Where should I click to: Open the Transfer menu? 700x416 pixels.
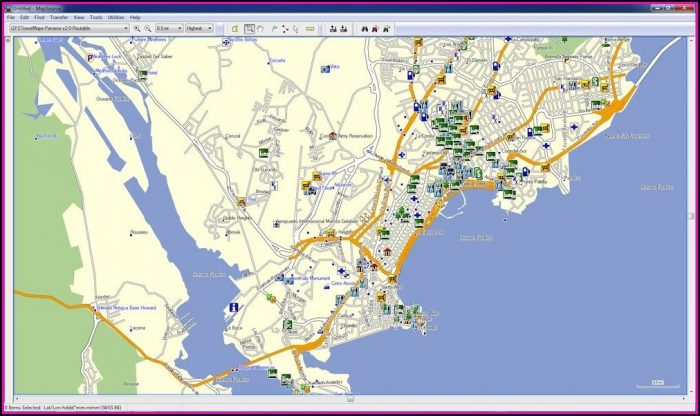(59, 17)
